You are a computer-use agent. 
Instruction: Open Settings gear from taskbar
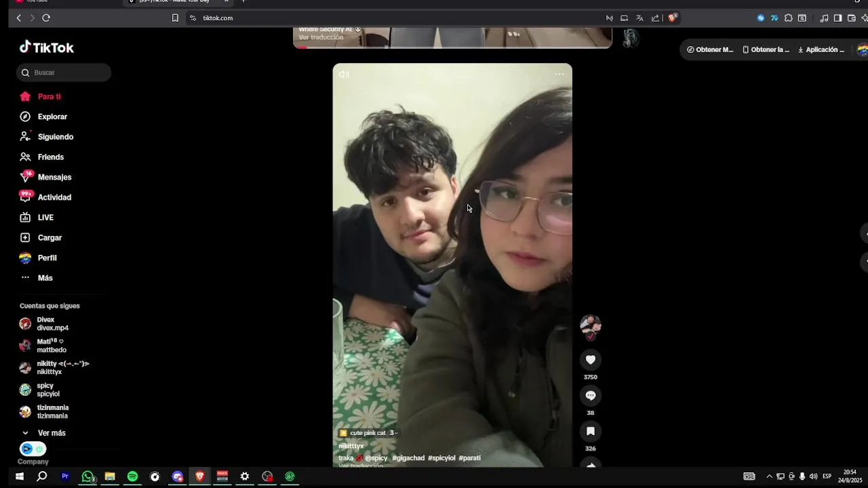click(245, 476)
